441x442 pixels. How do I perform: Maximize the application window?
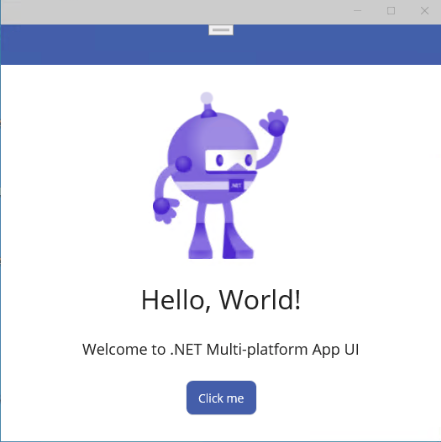[x=391, y=11]
